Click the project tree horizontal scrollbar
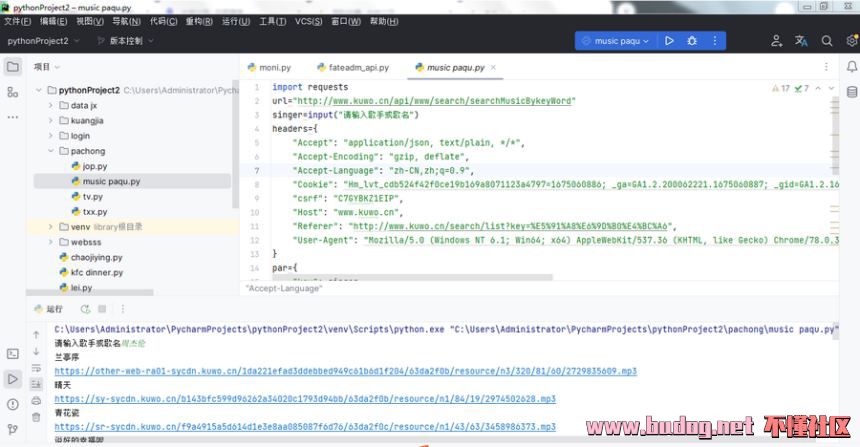860x447 pixels. point(89,292)
